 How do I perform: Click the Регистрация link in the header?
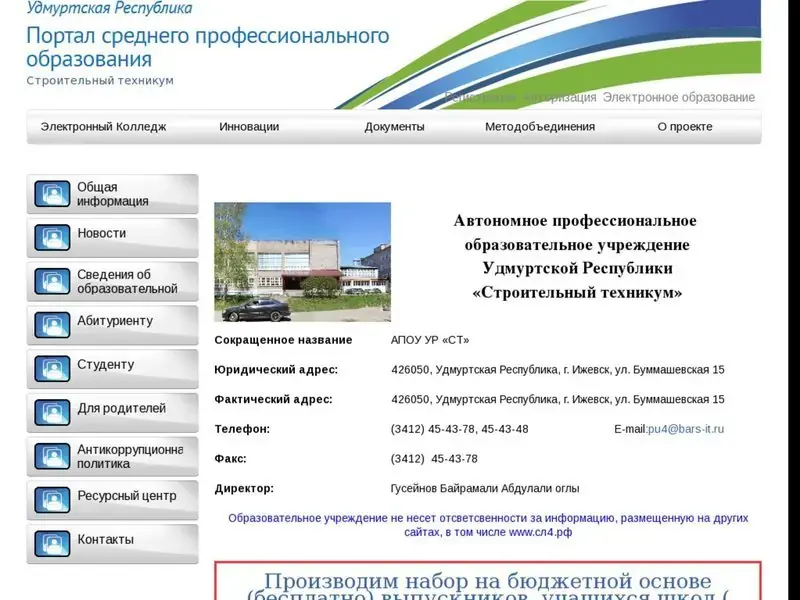tap(480, 98)
